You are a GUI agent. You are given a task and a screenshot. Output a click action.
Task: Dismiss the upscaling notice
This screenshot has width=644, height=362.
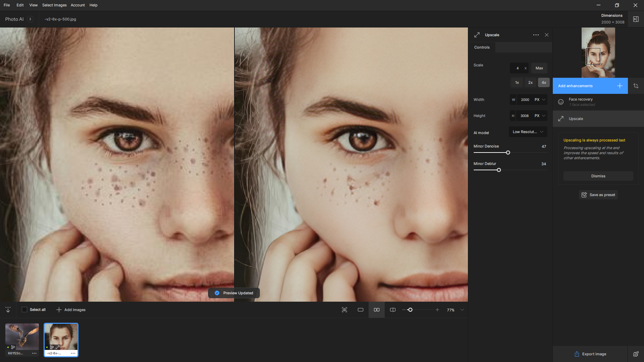(598, 176)
